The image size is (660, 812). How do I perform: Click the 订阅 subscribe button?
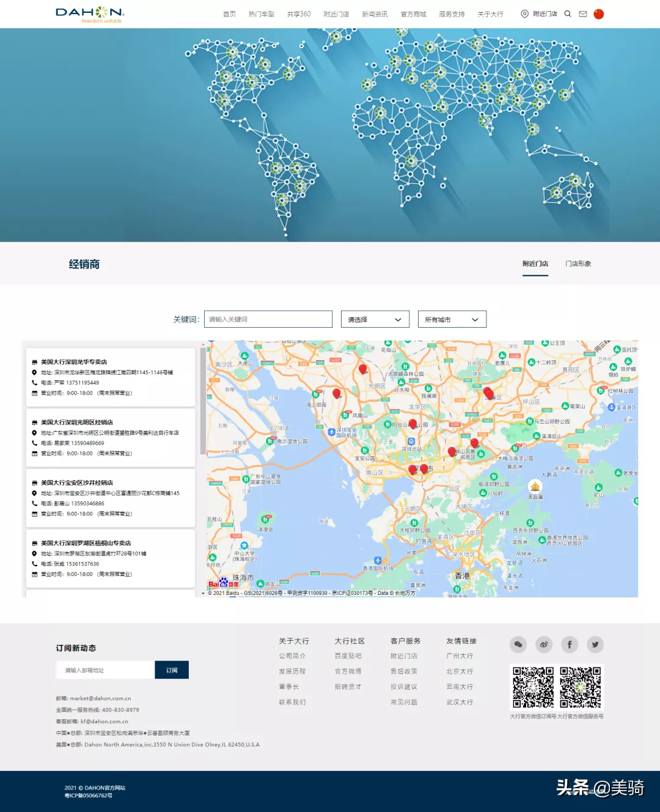pyautogui.click(x=172, y=670)
